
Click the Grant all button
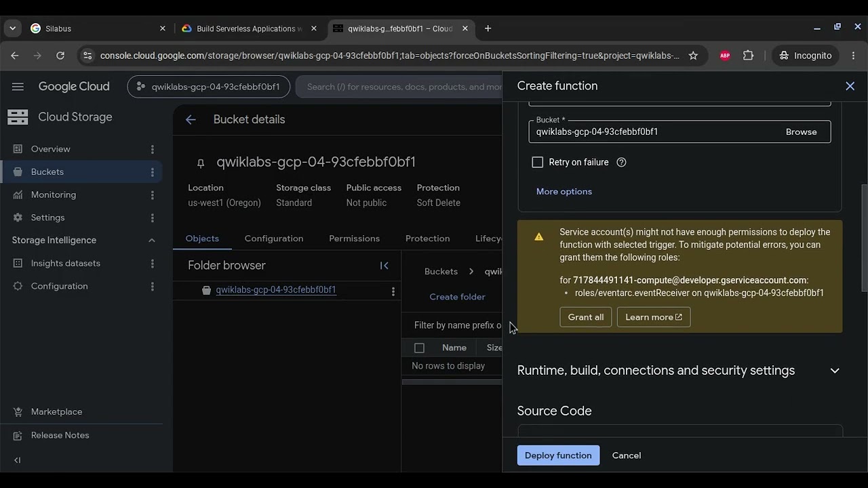pyautogui.click(x=586, y=317)
